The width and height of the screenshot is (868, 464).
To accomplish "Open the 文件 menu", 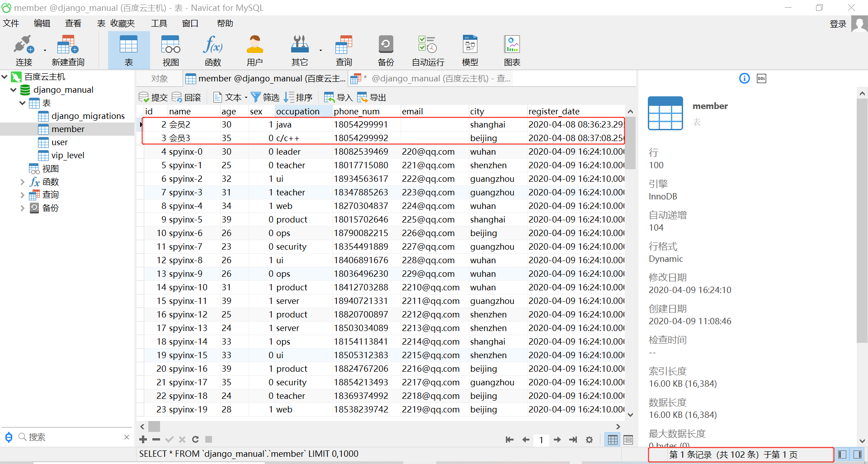I will (x=11, y=23).
